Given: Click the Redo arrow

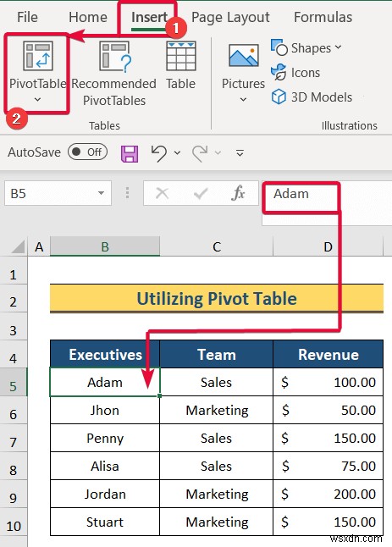Looking at the screenshot, I should click(200, 153).
